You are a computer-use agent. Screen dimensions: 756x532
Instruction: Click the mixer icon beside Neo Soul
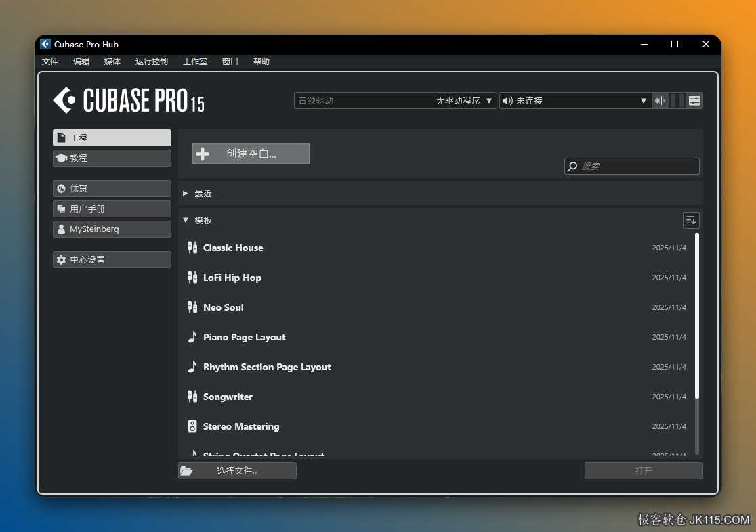[192, 307]
